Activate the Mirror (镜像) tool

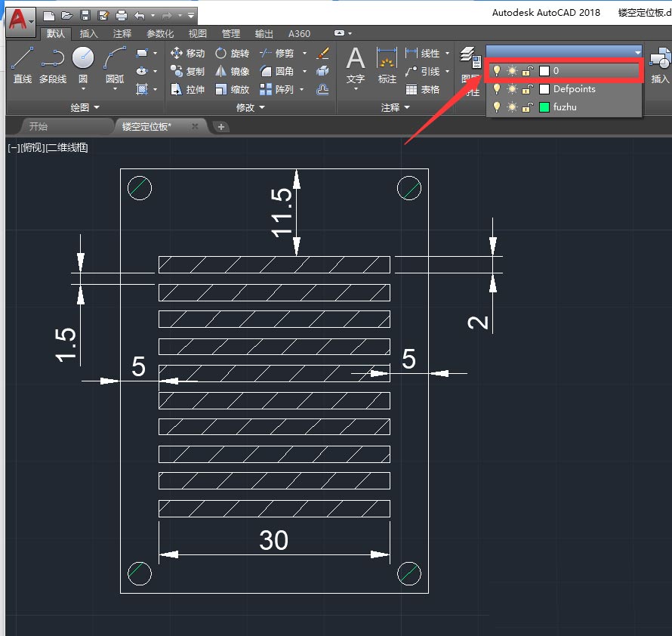(231, 71)
